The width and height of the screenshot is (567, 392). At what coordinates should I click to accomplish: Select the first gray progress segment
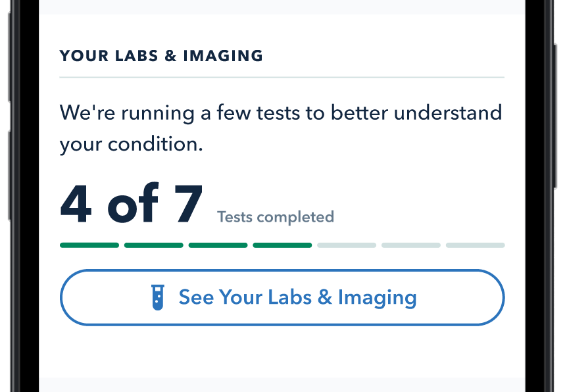(x=347, y=245)
